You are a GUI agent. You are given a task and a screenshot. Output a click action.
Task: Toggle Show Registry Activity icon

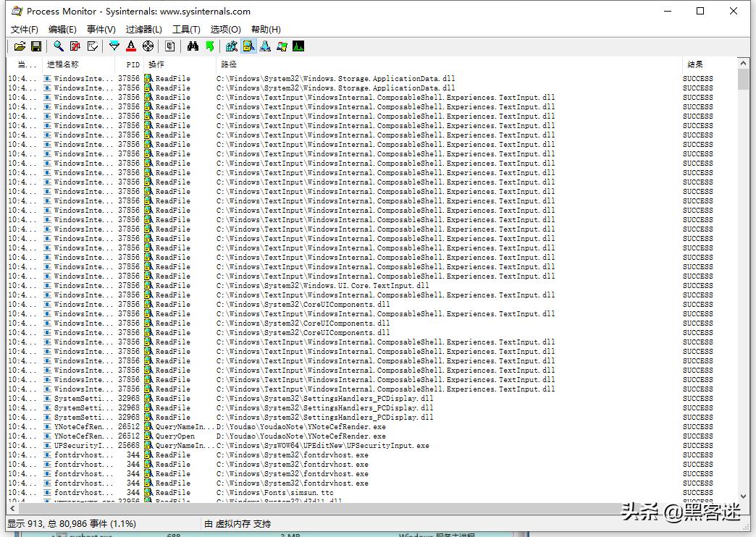click(x=232, y=46)
